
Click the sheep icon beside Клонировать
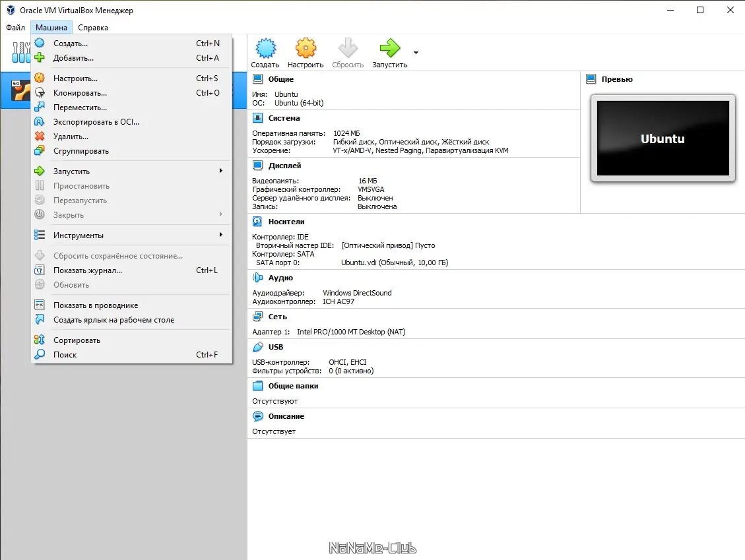40,92
